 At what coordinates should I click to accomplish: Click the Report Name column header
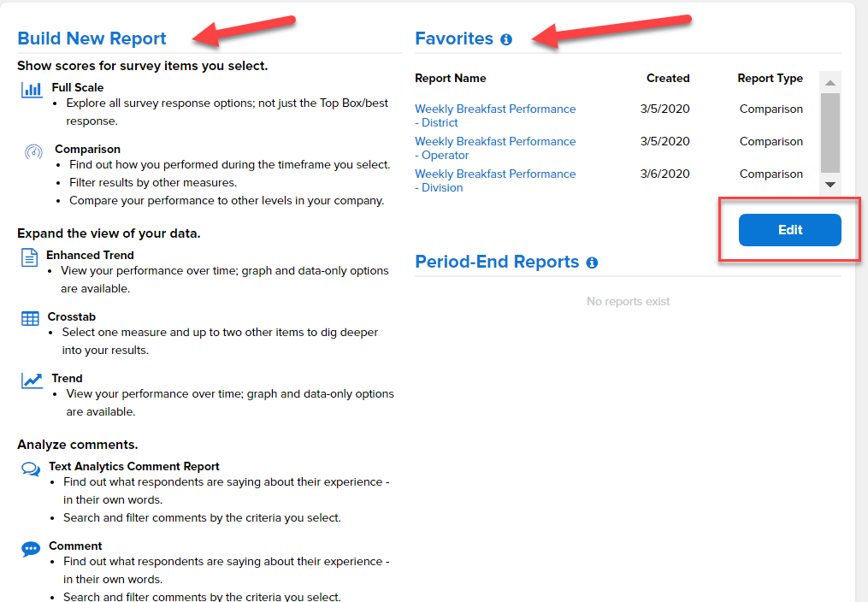pos(450,78)
